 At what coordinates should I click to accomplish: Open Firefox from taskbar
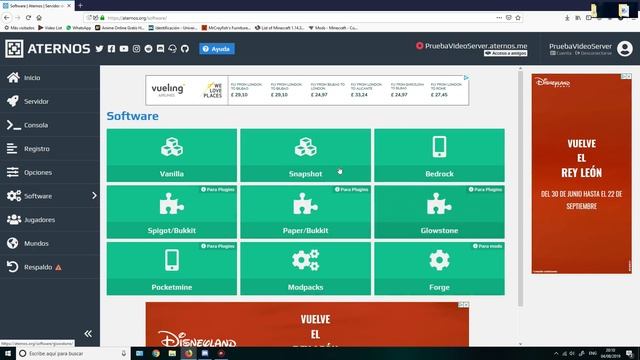[189, 353]
